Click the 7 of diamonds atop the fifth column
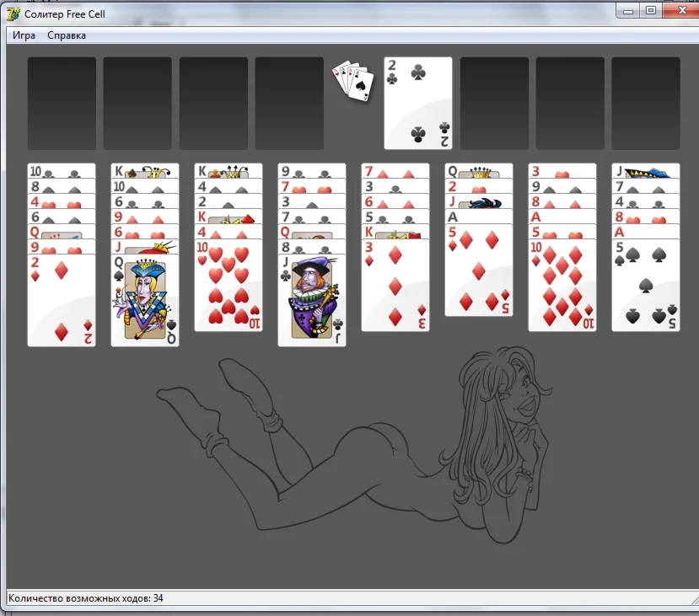This screenshot has height=616, width=699. (395, 171)
